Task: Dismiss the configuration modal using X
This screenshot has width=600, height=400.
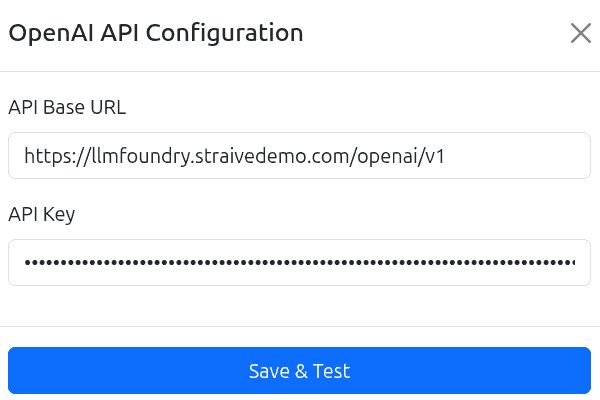Action: [580, 33]
